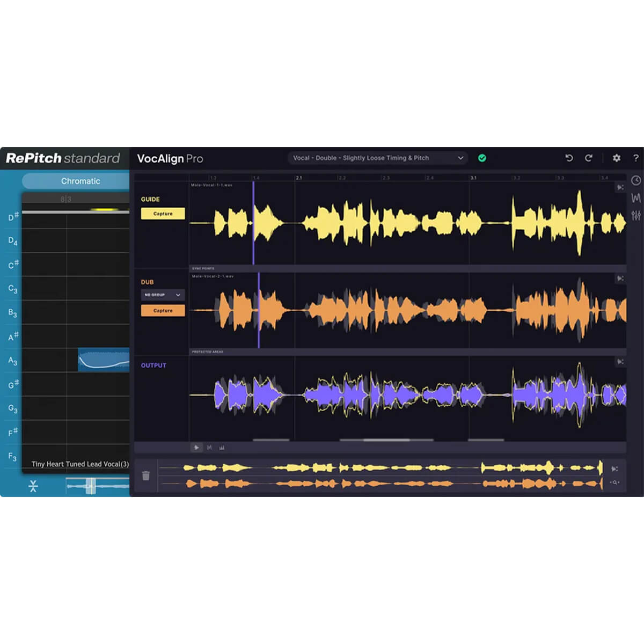644x644 pixels.
Task: Select the Chromatic scale button in RePitch
Action: (76, 181)
